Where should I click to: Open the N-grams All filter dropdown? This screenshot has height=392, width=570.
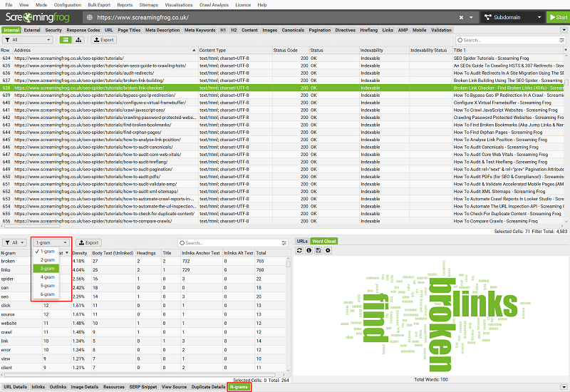pos(14,242)
